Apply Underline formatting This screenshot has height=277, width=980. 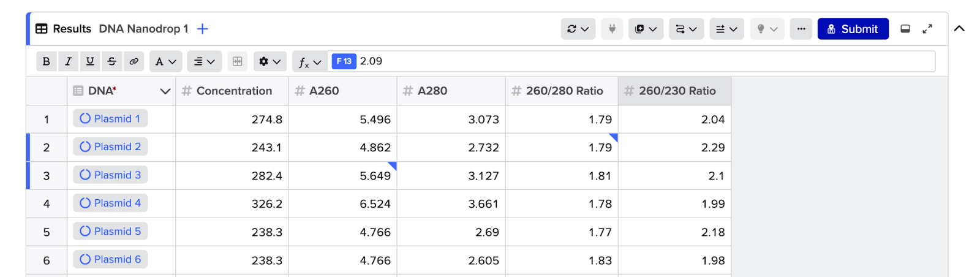pos(90,61)
